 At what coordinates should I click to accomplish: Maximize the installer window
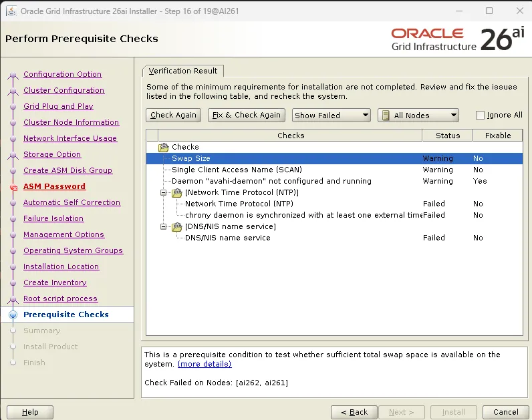tap(489, 11)
